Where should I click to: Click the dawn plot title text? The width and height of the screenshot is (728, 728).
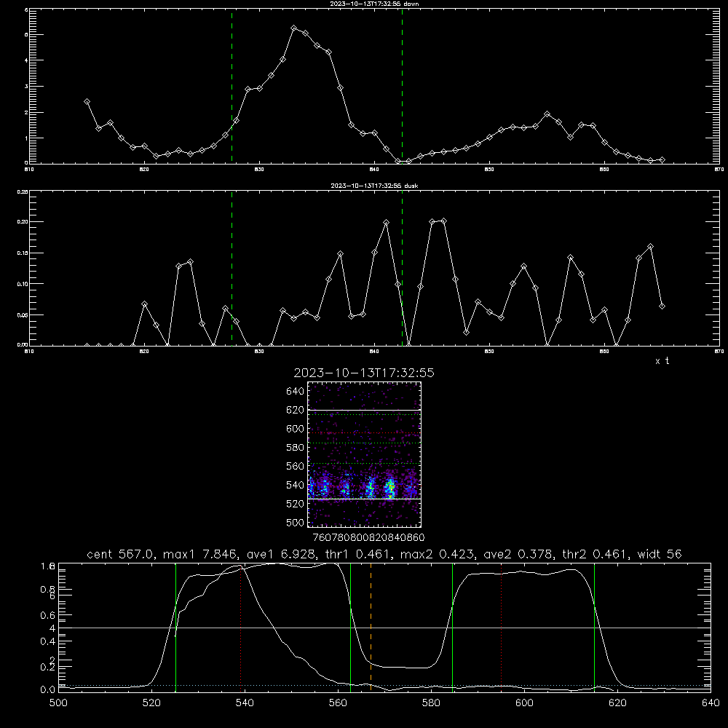[x=374, y=4]
